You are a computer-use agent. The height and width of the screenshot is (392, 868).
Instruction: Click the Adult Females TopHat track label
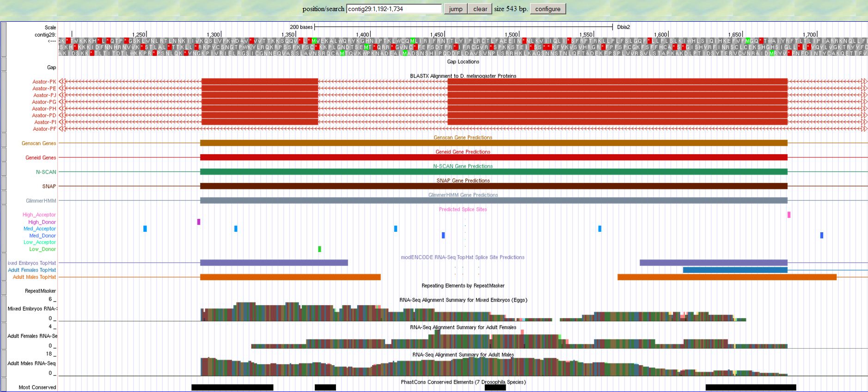32,270
